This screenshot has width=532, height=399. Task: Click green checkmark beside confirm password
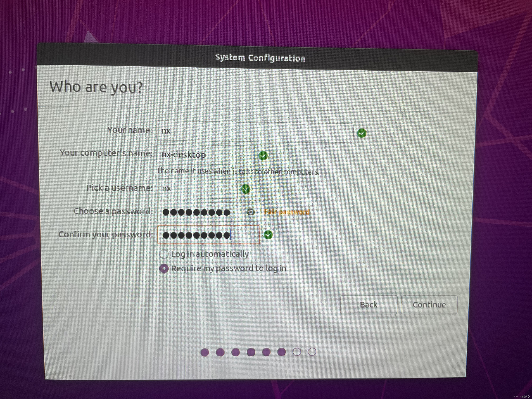tap(268, 235)
